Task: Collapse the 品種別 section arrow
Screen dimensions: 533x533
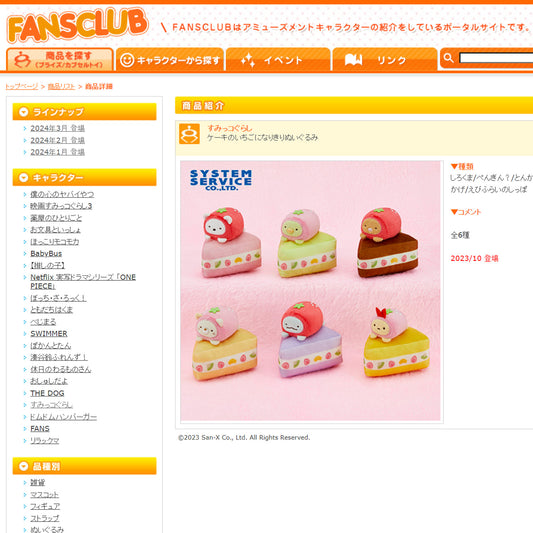Action: 23,466
